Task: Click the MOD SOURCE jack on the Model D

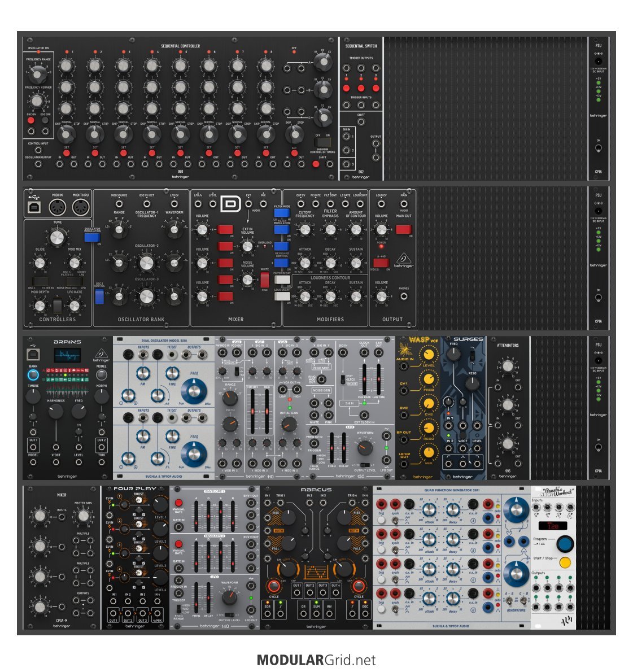Action: coord(119,203)
